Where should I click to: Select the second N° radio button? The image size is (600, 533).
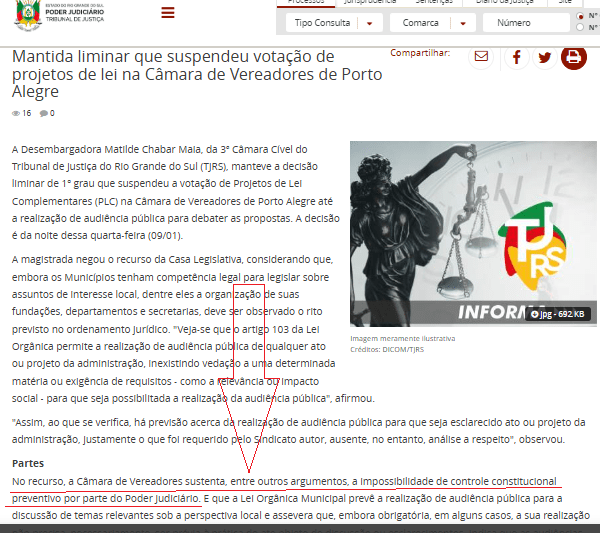(581, 28)
